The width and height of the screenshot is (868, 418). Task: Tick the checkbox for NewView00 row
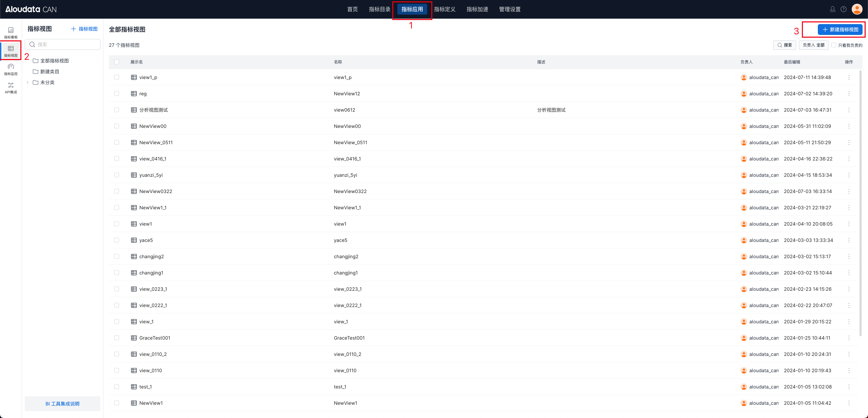pyautogui.click(x=117, y=126)
